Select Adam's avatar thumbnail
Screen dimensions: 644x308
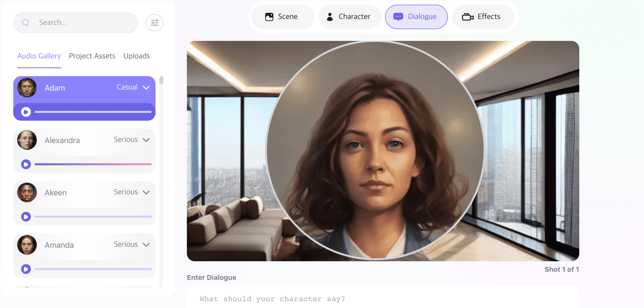[27, 88]
